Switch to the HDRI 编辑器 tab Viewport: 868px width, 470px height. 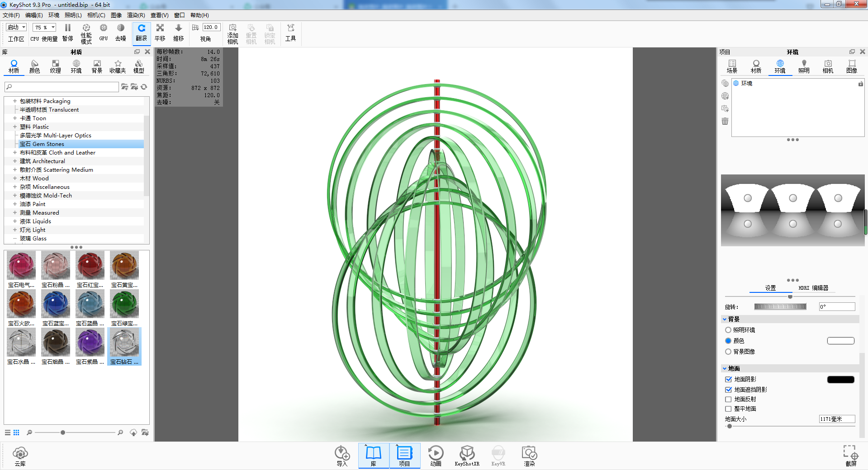pyautogui.click(x=813, y=288)
